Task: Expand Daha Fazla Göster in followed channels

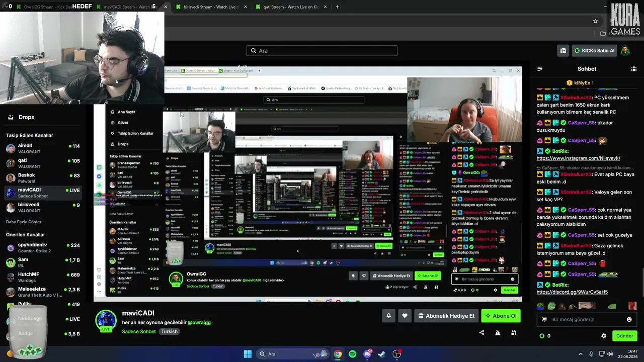Action: 24,222
